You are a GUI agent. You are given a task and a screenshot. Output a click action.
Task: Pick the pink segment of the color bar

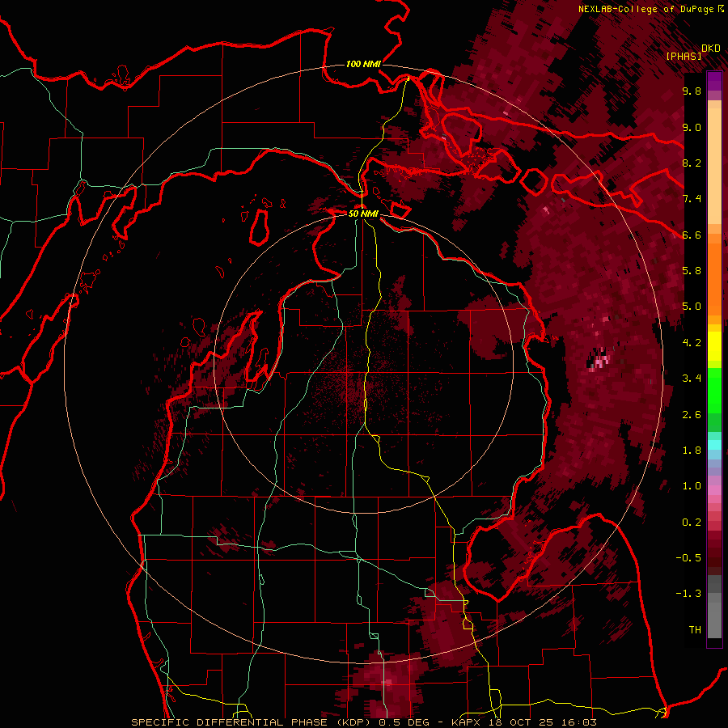714,490
